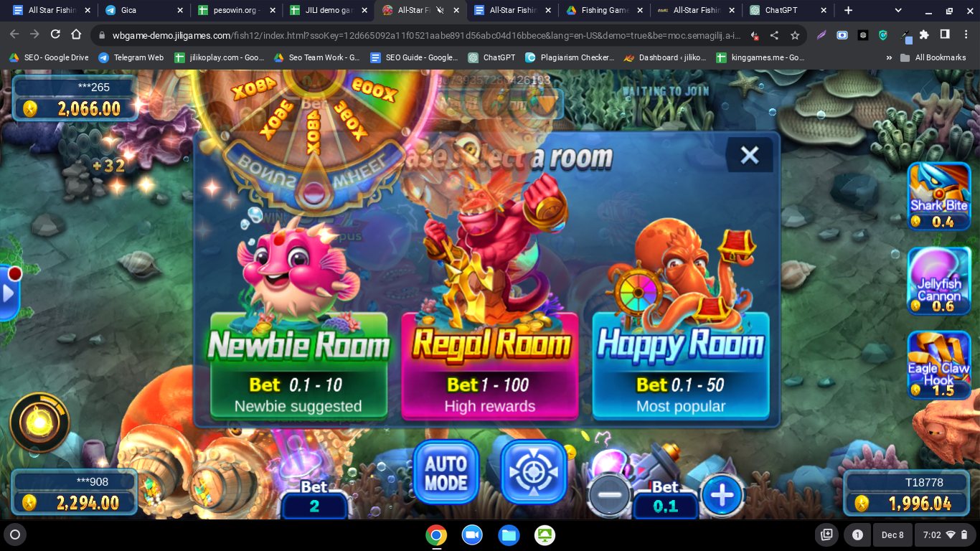This screenshot has width=980, height=551.
Task: Go back to previous page
Action: 14,35
